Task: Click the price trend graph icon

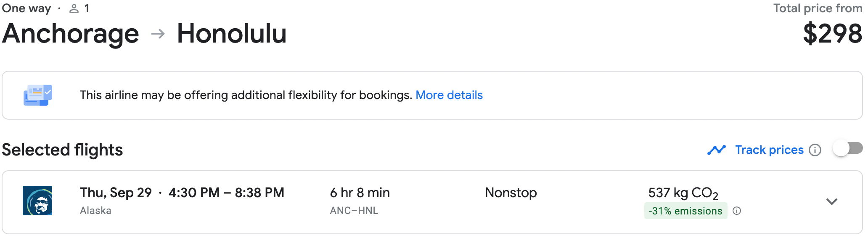Action: [717, 150]
